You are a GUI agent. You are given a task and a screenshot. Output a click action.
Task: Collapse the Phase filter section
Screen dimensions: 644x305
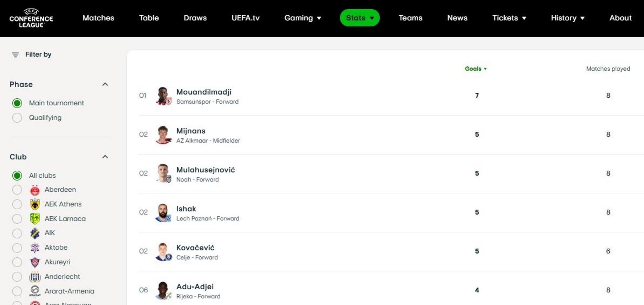105,84
